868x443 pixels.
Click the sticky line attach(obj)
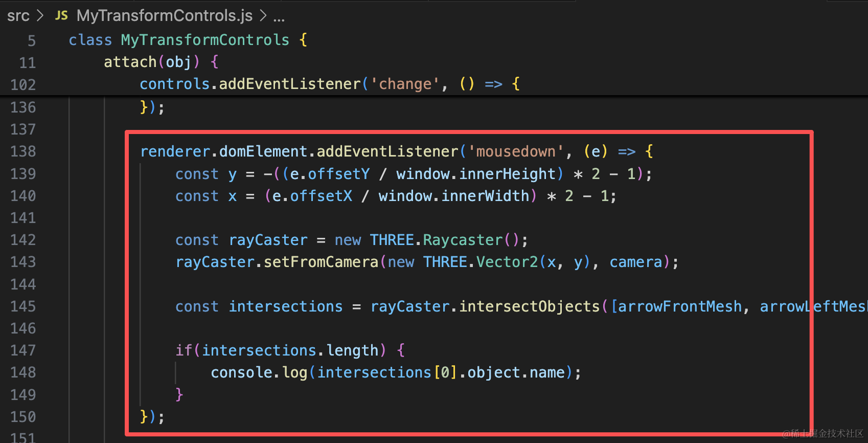161,62
